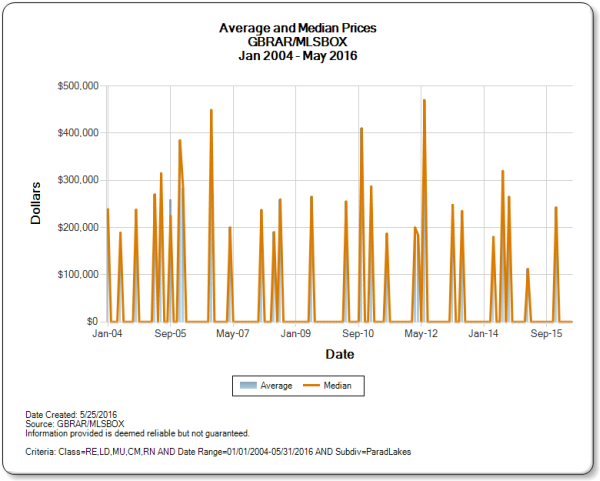The height and width of the screenshot is (481, 600).
Task: Click the '$100,000' y-axis label
Action: coord(78,274)
